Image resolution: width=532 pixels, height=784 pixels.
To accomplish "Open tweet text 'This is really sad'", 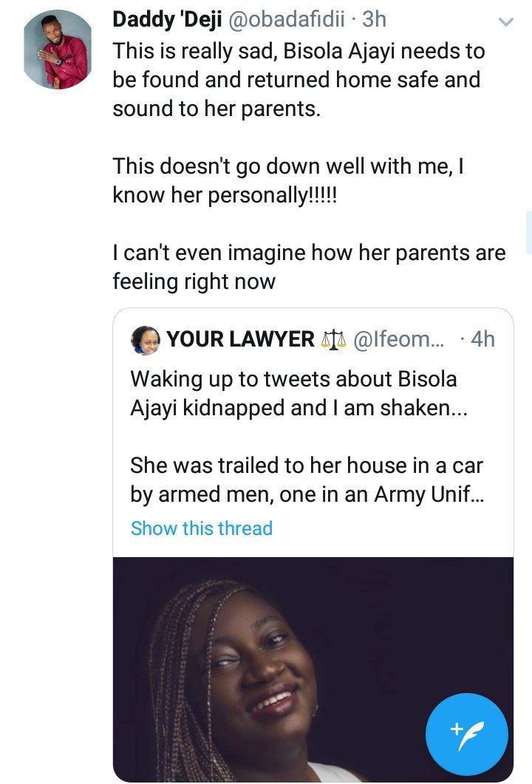I will (299, 80).
